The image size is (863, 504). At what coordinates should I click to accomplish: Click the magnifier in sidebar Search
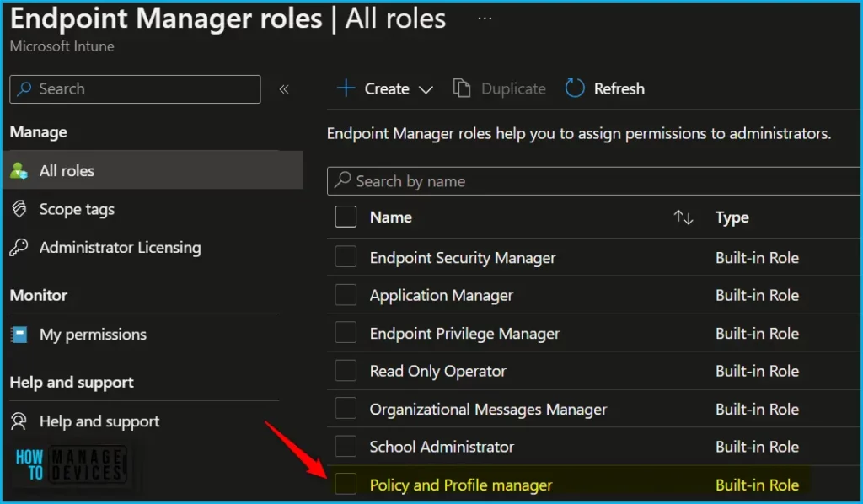(x=24, y=89)
